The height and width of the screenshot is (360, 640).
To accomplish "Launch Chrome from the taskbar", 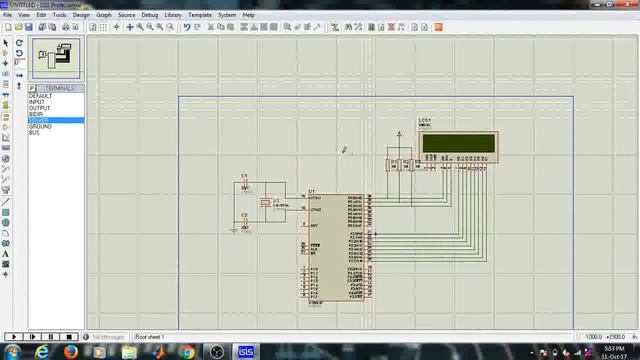I will [188, 351].
